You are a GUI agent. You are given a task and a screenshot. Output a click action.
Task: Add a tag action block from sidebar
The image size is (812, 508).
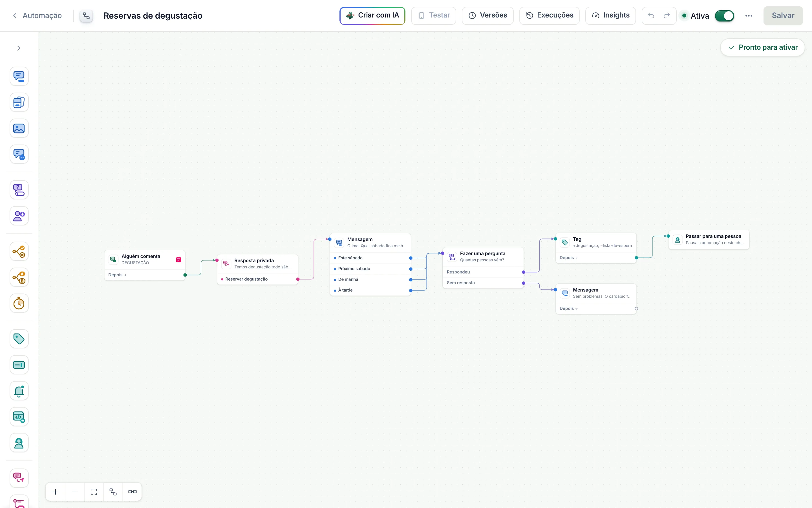[19, 339]
